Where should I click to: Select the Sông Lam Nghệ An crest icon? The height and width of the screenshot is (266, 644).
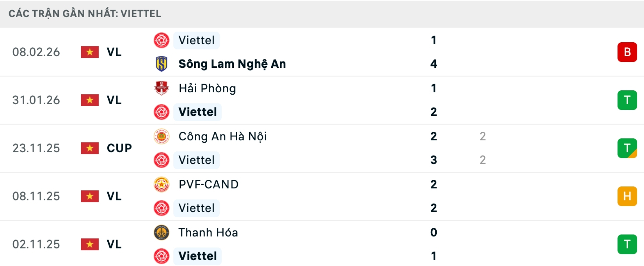click(x=162, y=64)
